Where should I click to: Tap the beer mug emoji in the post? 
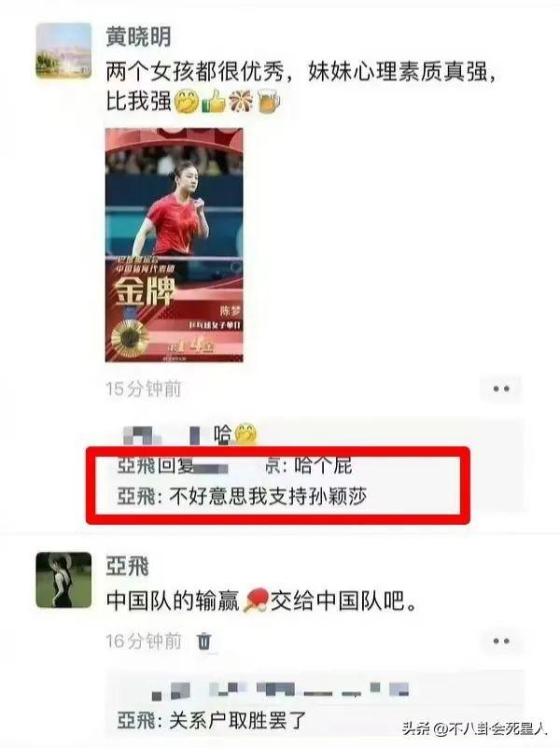[x=269, y=102]
